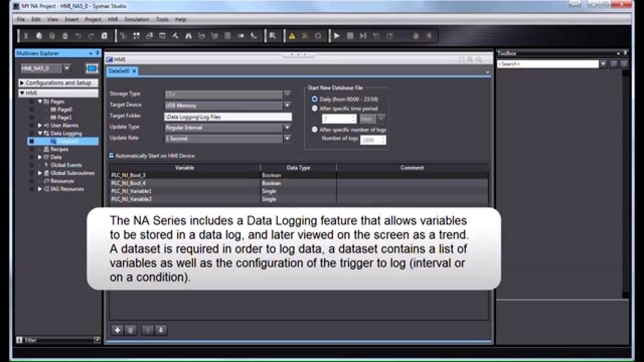Click the Run play icon in the toolbar
644x362 pixels.
click(x=337, y=36)
